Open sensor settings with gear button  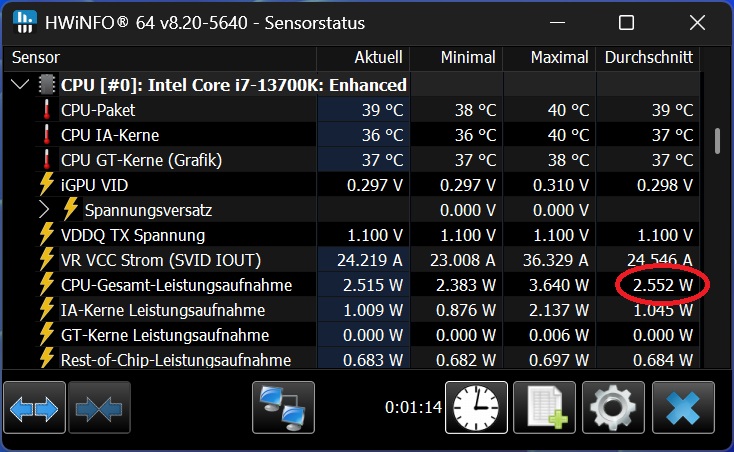pyautogui.click(x=613, y=408)
